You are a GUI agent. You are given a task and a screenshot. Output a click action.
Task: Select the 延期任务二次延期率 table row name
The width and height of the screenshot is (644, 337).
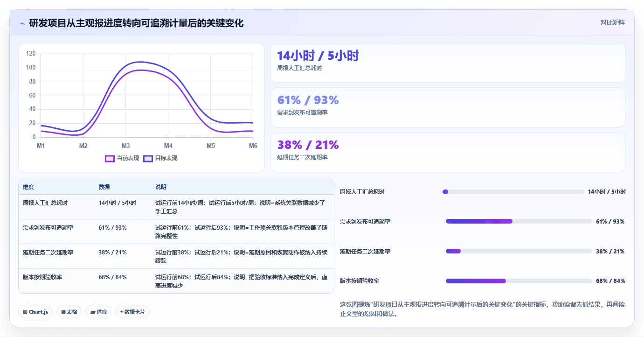[x=48, y=253]
